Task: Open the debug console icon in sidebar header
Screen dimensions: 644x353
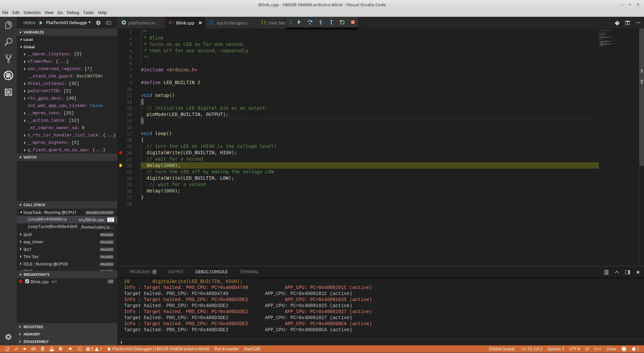Action: [x=109, y=23]
